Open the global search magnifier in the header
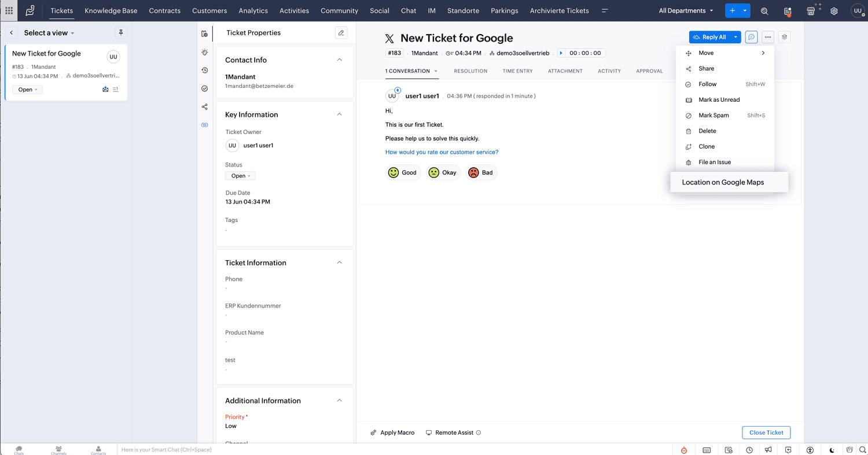Viewport: 868px width, 455px height. tap(764, 11)
